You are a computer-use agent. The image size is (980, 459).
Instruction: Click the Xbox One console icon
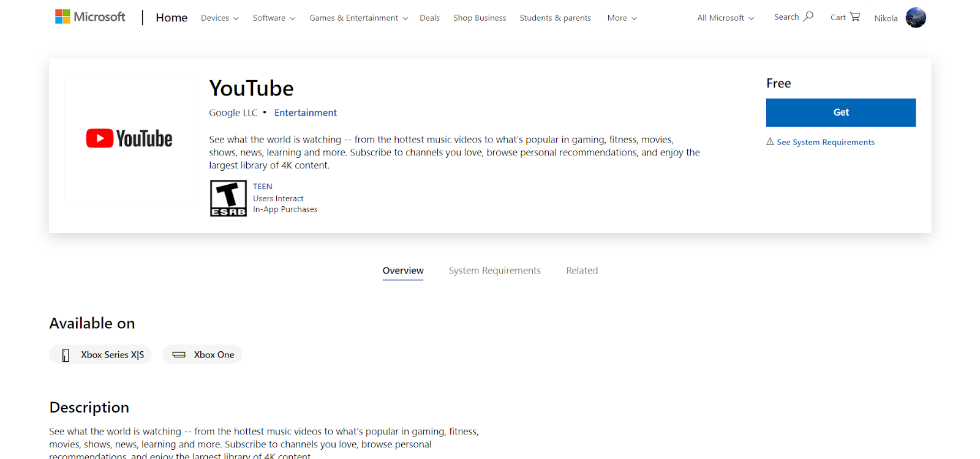tap(179, 355)
